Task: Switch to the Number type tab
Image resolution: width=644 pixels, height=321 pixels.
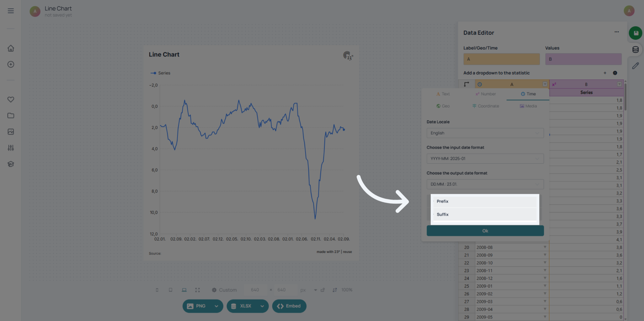Action: [485, 94]
